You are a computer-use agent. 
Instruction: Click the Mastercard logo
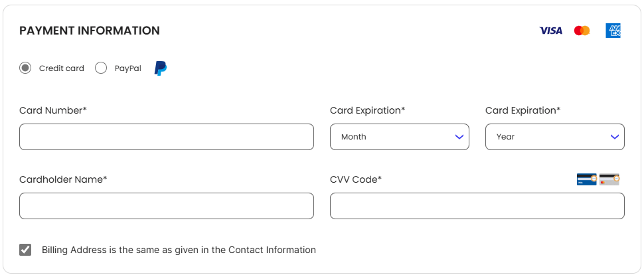(x=582, y=31)
